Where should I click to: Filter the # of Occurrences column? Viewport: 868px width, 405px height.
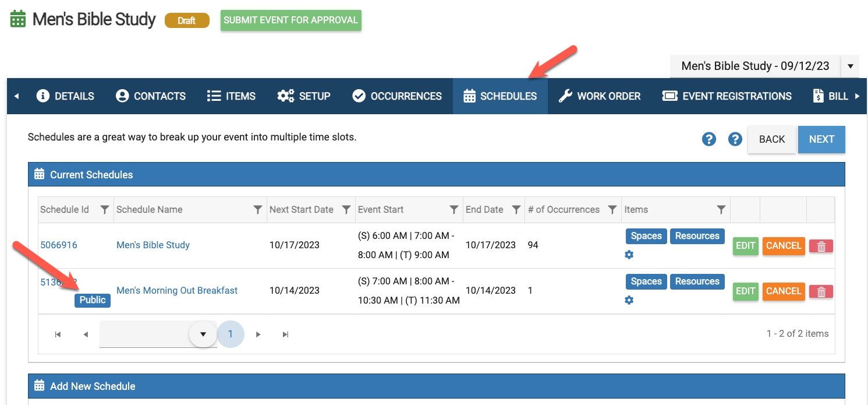tap(612, 210)
